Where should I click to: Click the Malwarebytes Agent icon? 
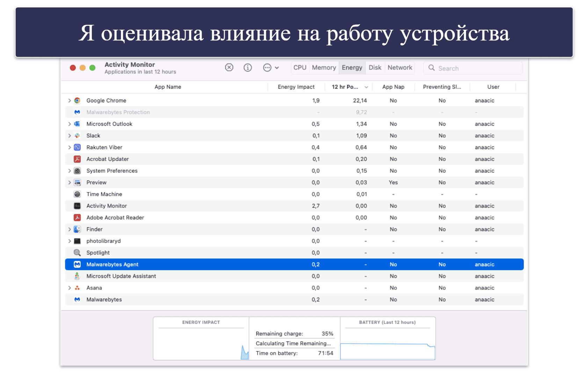tap(77, 264)
